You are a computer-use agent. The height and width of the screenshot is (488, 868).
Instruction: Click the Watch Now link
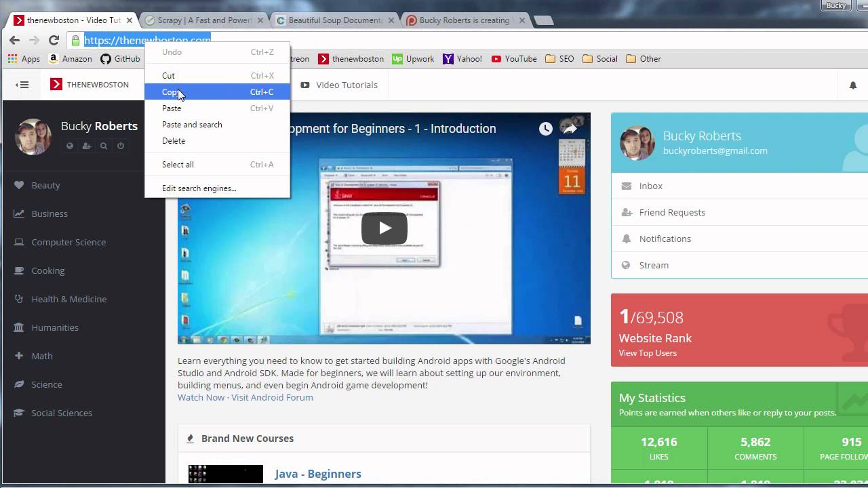tap(201, 397)
